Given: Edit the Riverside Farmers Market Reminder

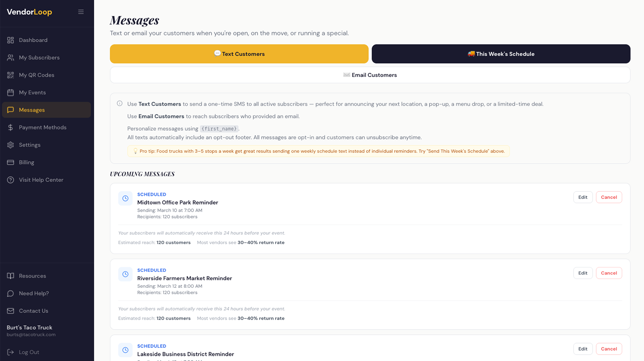Looking at the screenshot, I should 583,273.
